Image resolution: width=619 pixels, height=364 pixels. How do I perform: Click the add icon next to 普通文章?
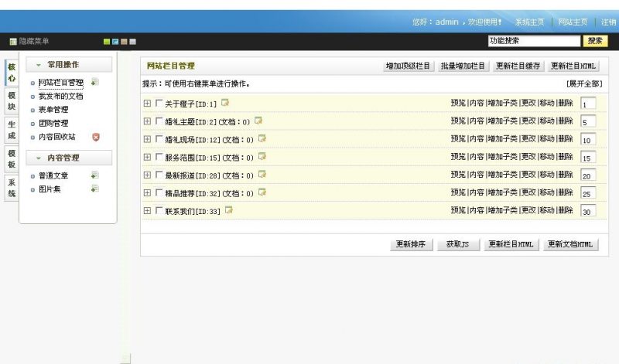coord(94,175)
